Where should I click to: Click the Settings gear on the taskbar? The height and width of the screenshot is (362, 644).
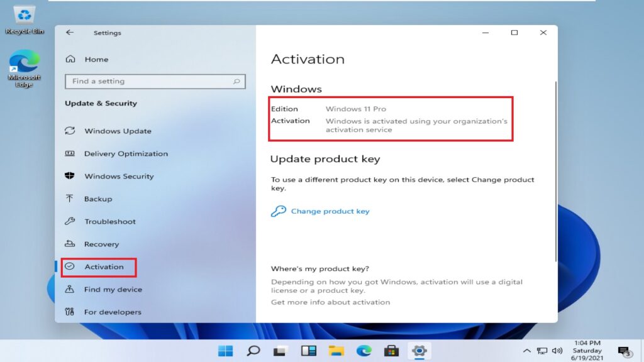(x=419, y=351)
